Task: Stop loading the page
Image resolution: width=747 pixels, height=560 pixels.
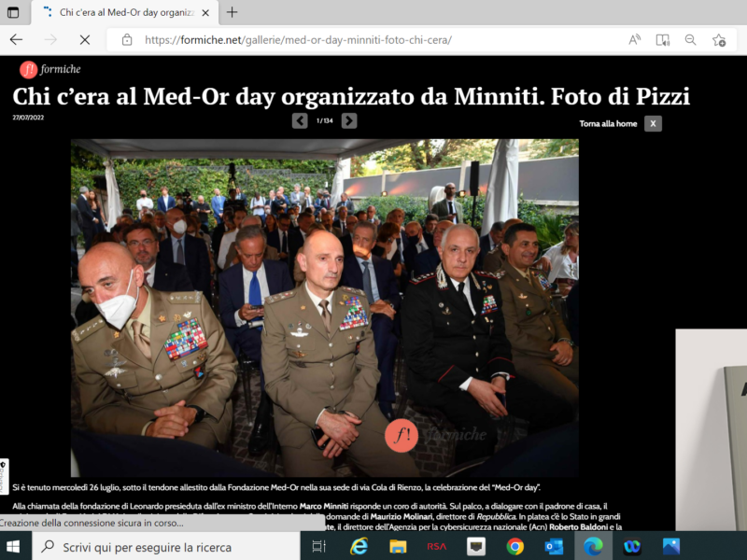Action: tap(84, 40)
